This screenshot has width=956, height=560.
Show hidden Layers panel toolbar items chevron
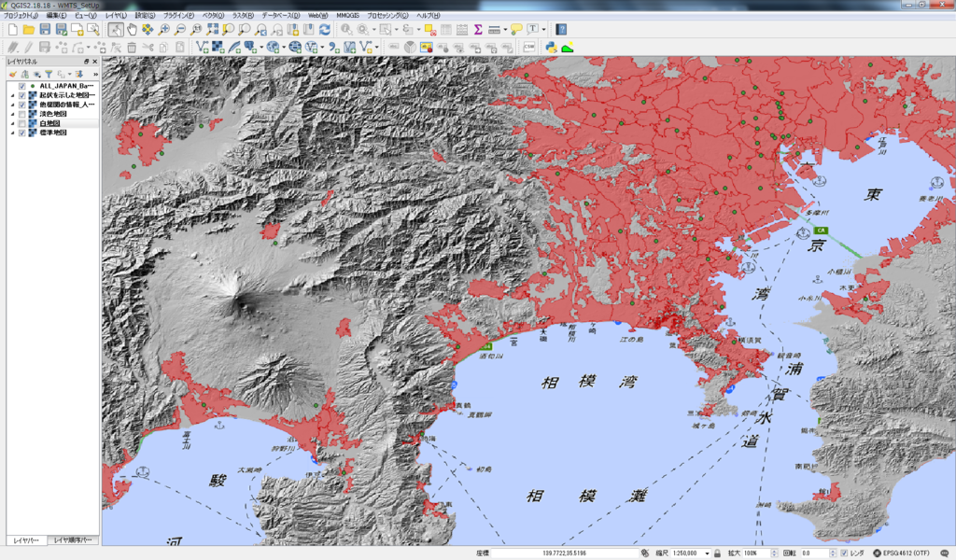coord(95,75)
